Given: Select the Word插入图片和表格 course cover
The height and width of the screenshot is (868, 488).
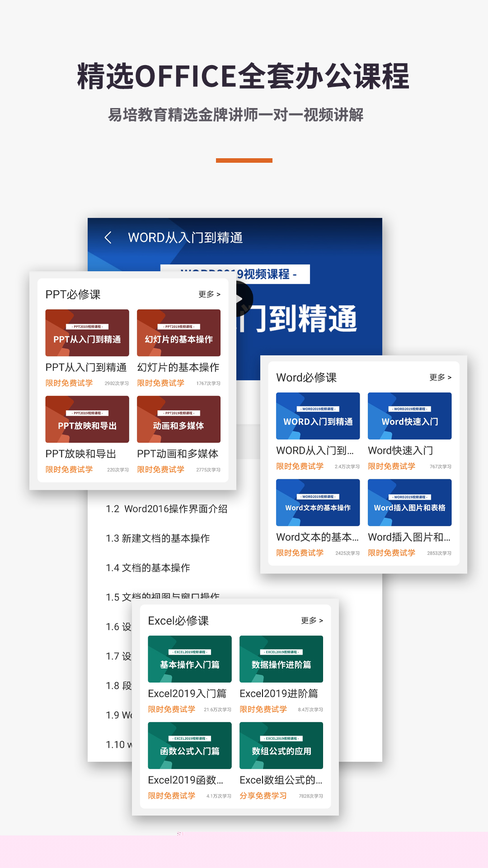Looking at the screenshot, I should pos(409,502).
